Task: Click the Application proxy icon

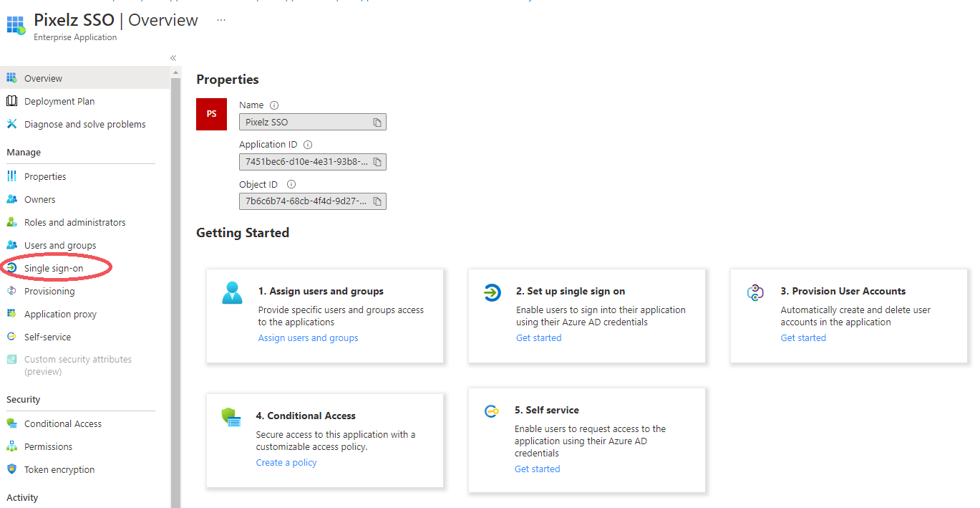Action: coord(11,314)
